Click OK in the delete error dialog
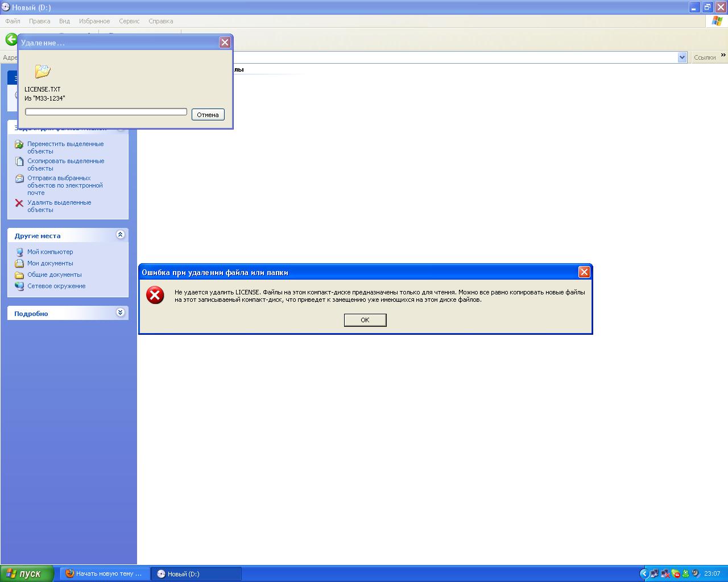The height and width of the screenshot is (582, 728). tap(365, 320)
